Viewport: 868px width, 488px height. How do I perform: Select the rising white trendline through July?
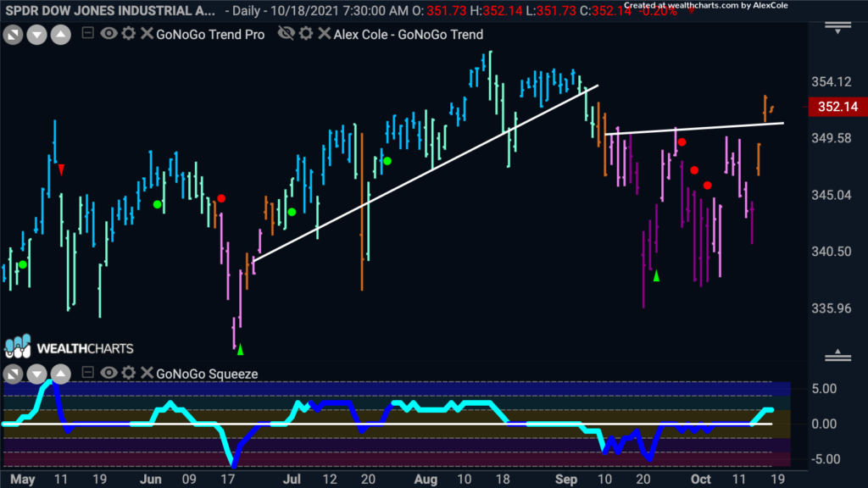coord(426,173)
